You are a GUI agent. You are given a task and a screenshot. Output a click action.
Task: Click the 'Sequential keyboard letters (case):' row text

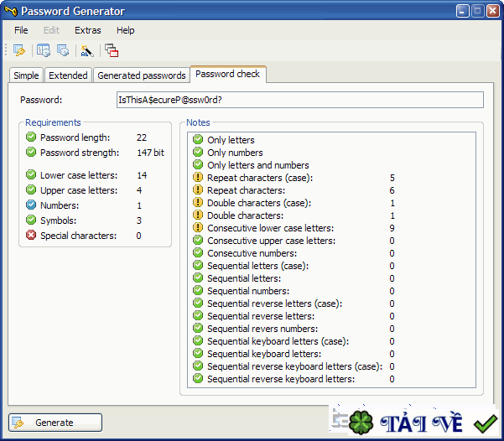[x=278, y=341]
